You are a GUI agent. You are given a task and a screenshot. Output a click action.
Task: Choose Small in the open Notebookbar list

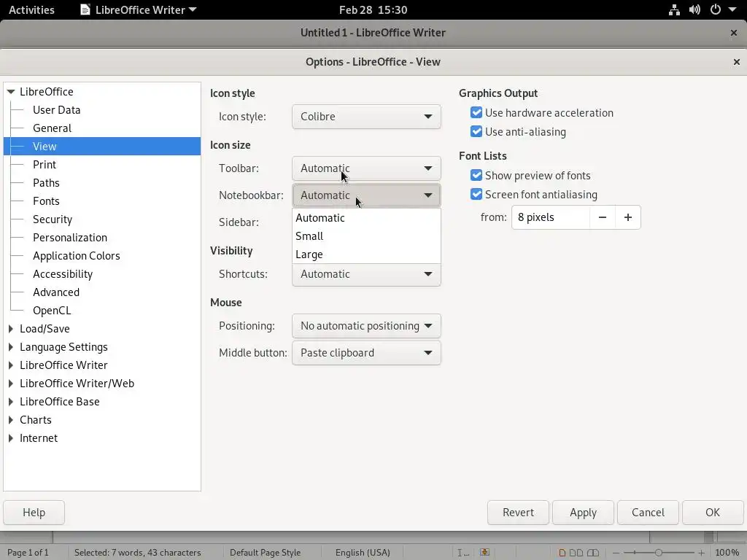click(x=366, y=236)
